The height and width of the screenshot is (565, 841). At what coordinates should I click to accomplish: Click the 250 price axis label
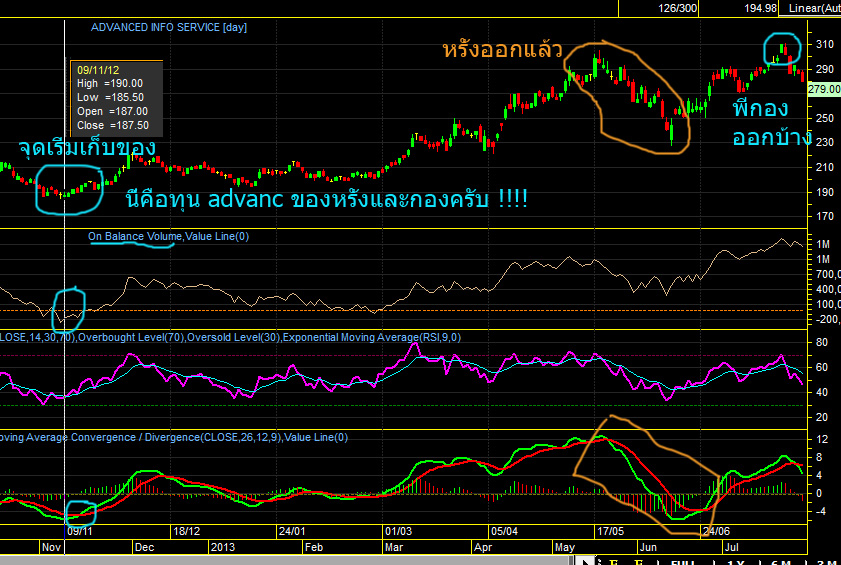[825, 118]
